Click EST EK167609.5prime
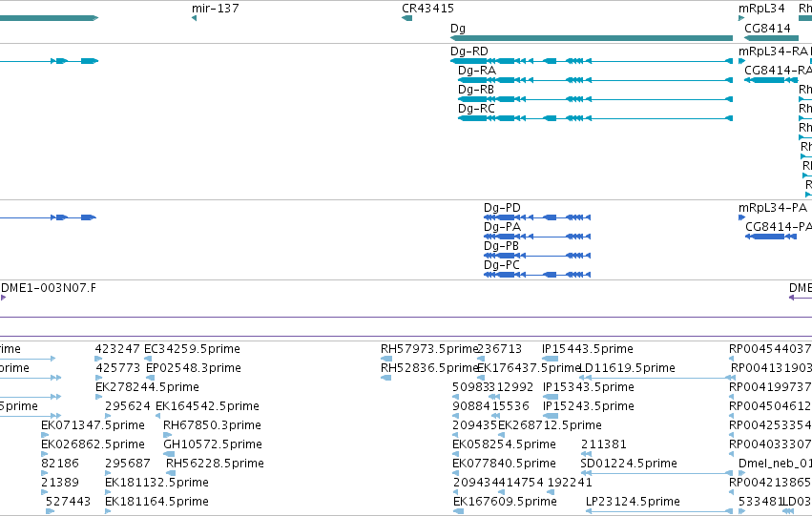The width and height of the screenshot is (812, 516). 505,502
